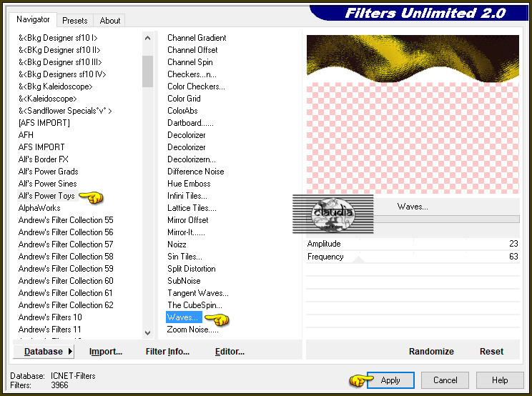Select Split Distortion filter
532x396 pixels.
[x=192, y=269]
